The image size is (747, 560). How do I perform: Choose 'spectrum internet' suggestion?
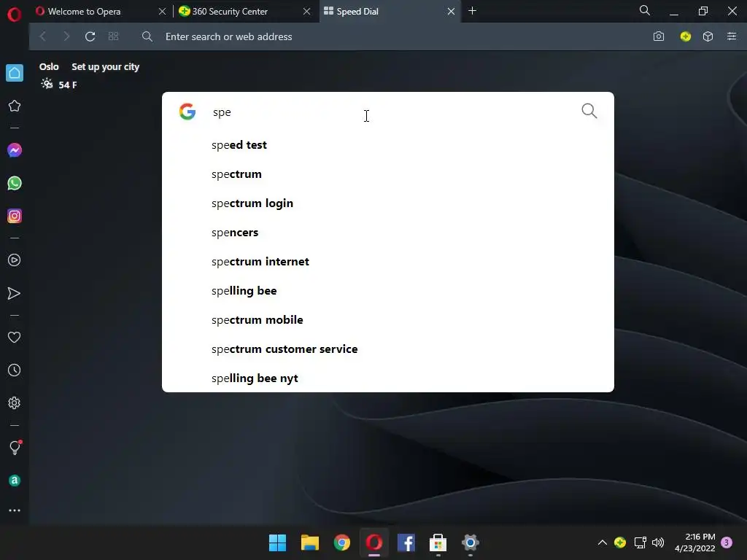[388, 262]
